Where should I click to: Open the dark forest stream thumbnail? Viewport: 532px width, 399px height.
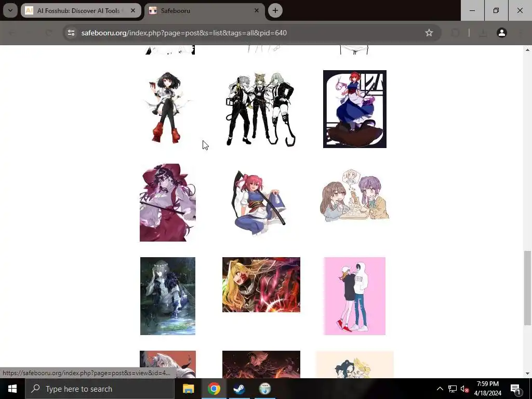(168, 296)
